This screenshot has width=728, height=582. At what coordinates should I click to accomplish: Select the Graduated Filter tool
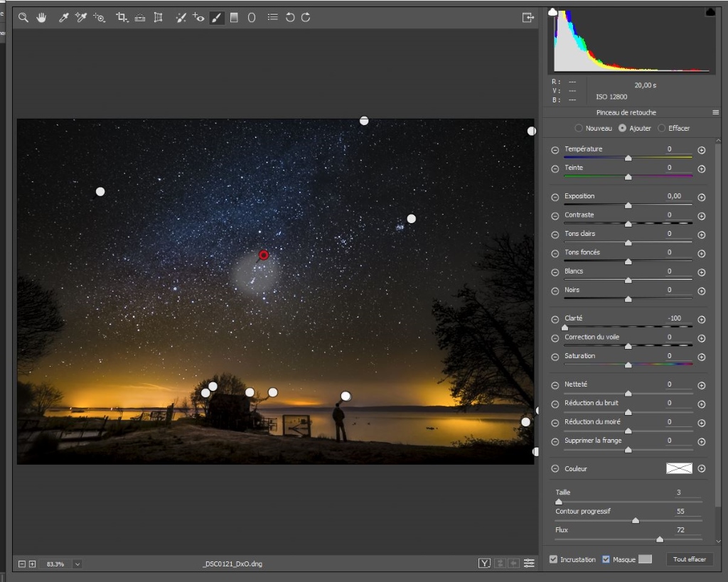tap(233, 18)
